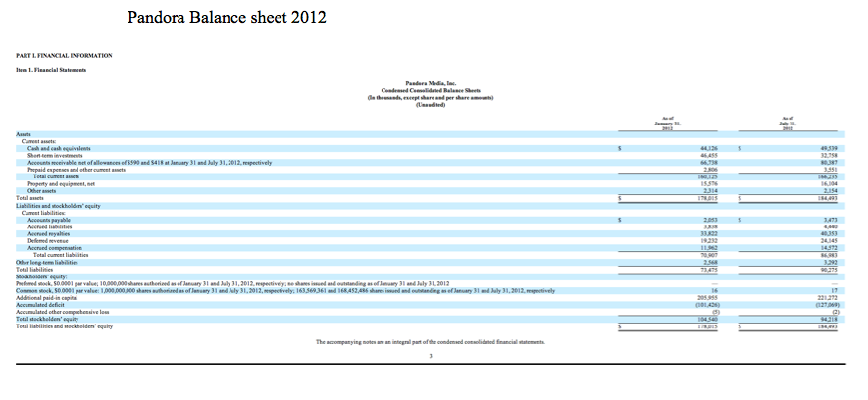This screenshot has width=868, height=400.
Task: Click the "As of July 31, 2012" column header
Action: 786,124
